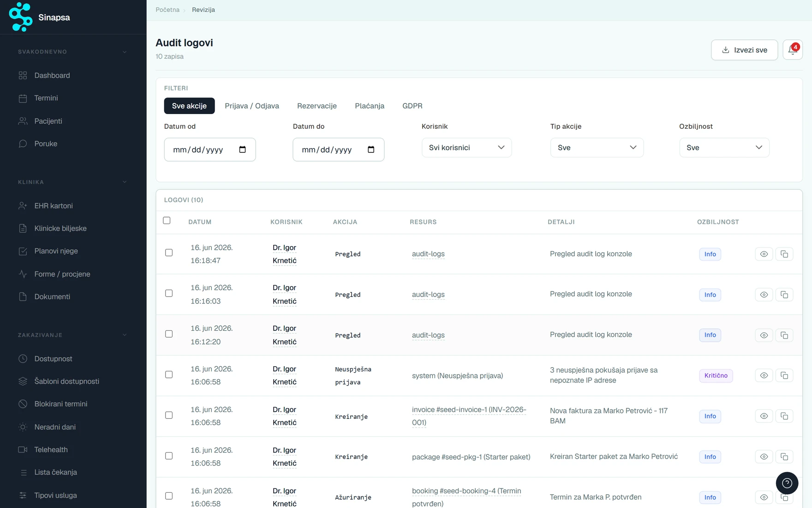812x508 pixels.
Task: Click the Termini calendar icon
Action: (23, 98)
